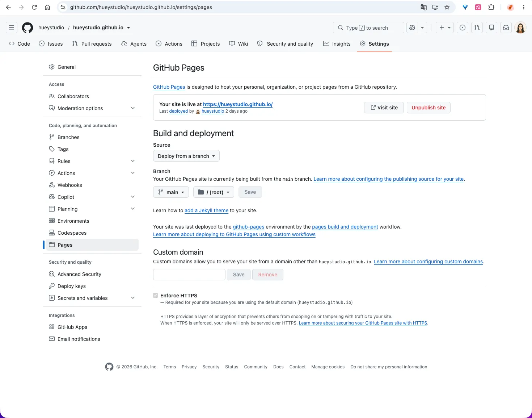
Task: Open the hueystudio.github.io live site link
Action: click(238, 104)
